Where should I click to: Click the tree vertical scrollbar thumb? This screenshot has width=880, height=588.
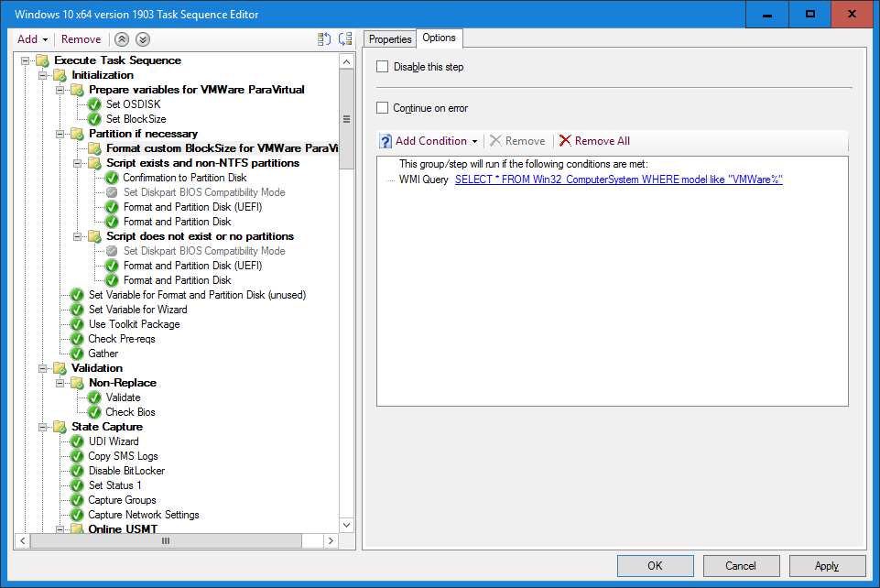[x=346, y=119]
